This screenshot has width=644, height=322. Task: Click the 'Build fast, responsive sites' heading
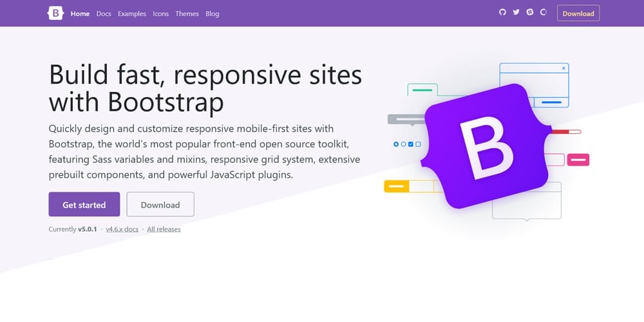click(x=205, y=88)
